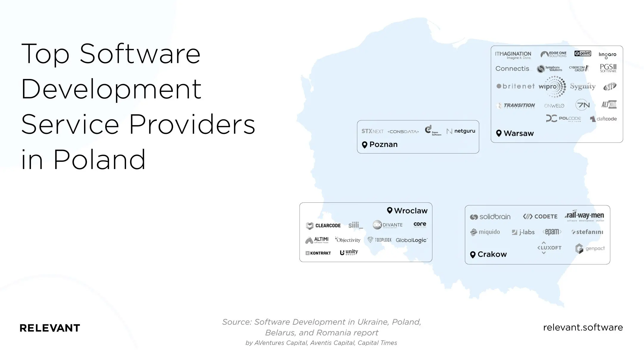Click the Clearcode logo
644x350 pixels.
coord(323,226)
